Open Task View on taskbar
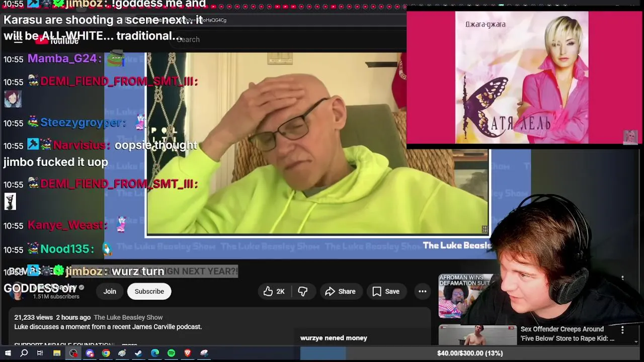 [x=40, y=353]
